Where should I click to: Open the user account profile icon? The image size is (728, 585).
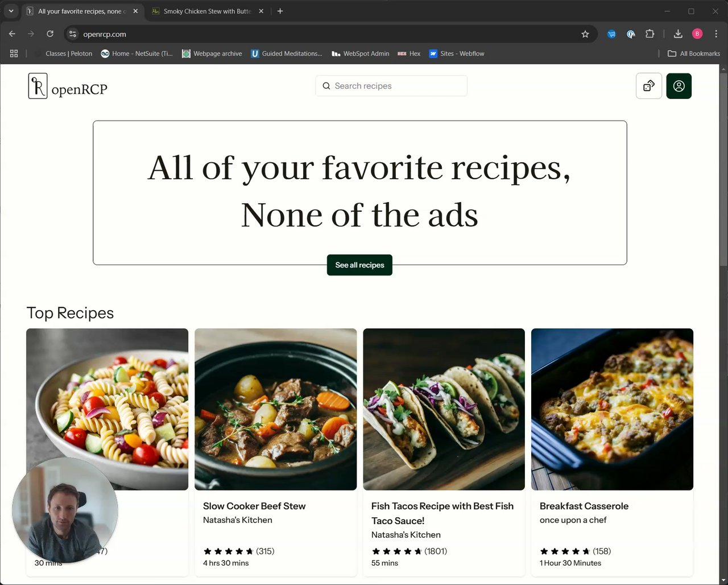(679, 86)
